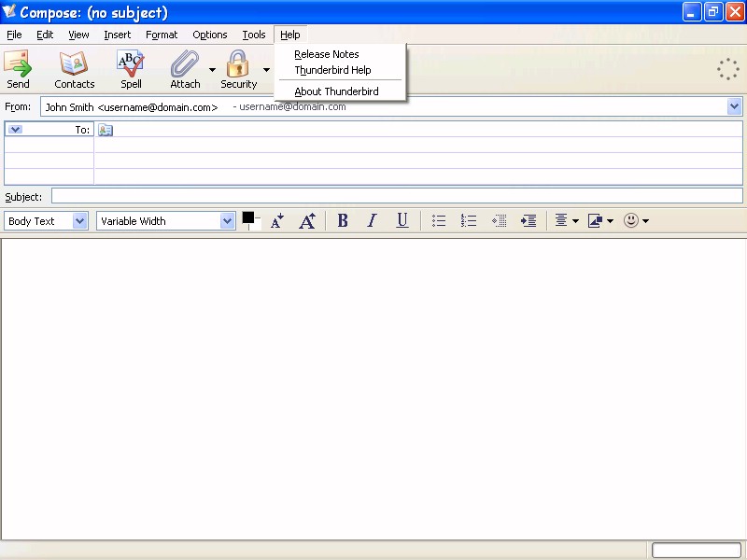Increase font size with larger A icon
Screen dimensions: 747x560
[307, 221]
